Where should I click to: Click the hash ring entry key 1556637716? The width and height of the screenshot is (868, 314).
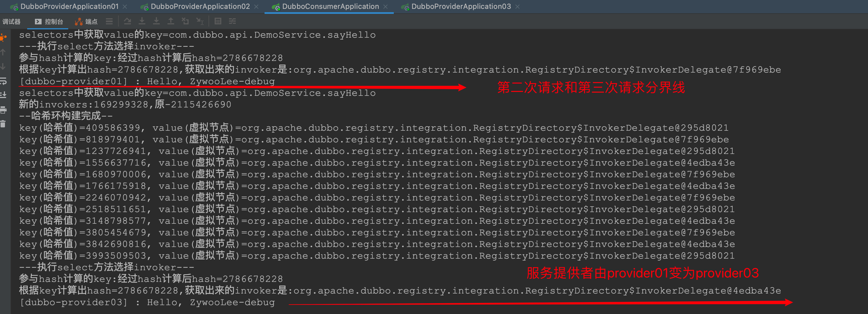click(377, 163)
